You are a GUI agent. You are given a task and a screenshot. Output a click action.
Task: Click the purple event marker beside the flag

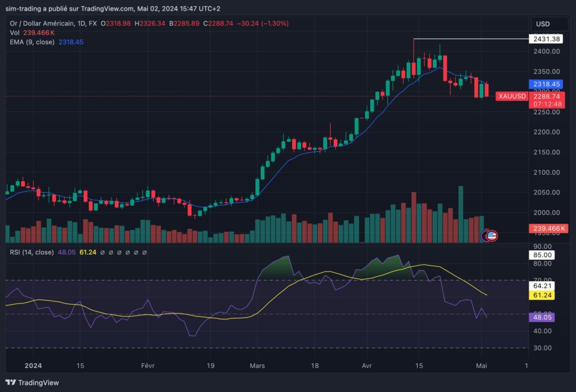(485, 237)
